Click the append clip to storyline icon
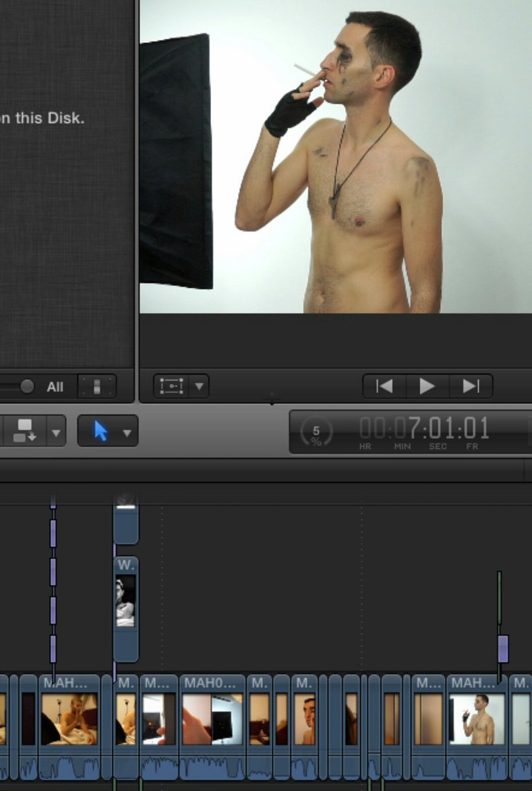The image size is (532, 791). (25, 431)
